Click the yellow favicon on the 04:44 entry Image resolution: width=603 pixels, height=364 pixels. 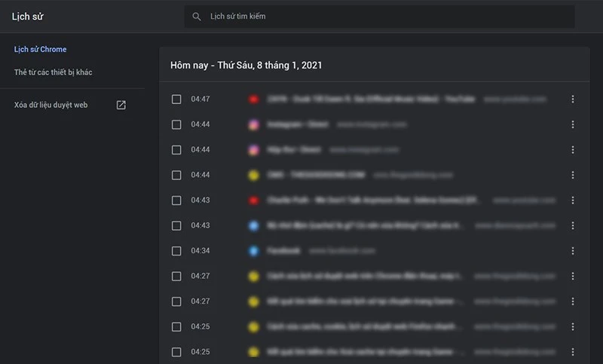254,175
